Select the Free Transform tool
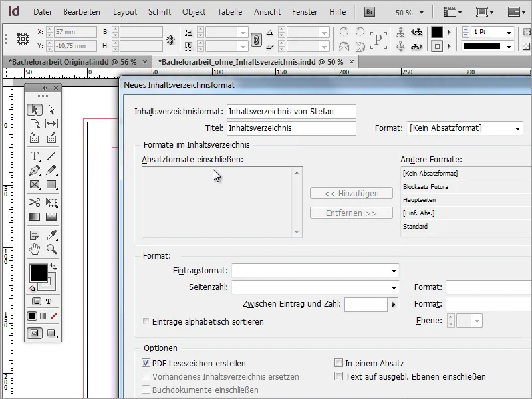The width and height of the screenshot is (532, 399). click(51, 203)
